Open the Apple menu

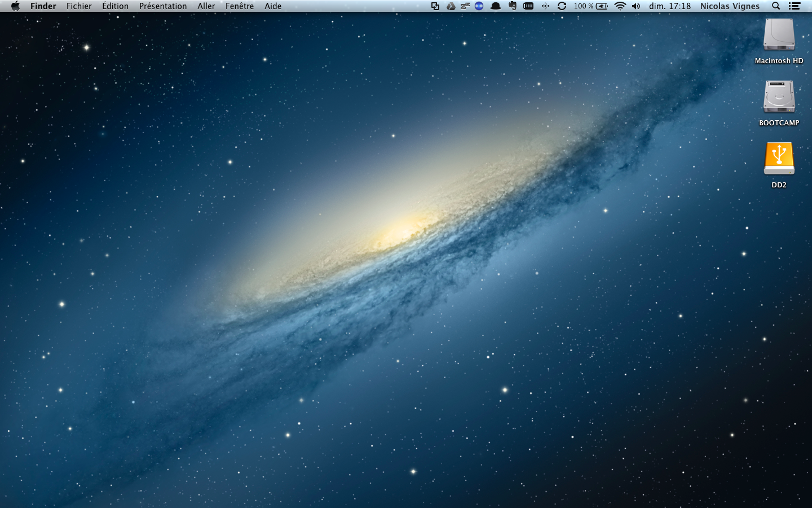click(15, 6)
